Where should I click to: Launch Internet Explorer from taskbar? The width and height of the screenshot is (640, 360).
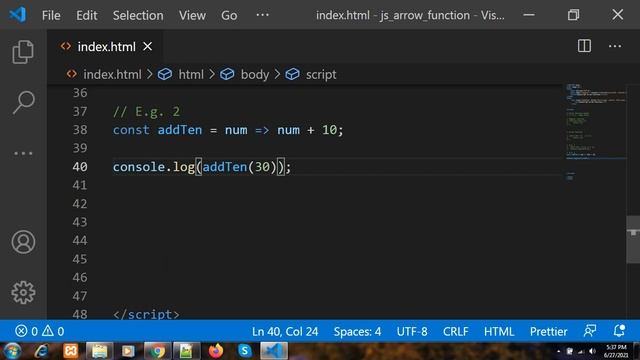pos(41,351)
